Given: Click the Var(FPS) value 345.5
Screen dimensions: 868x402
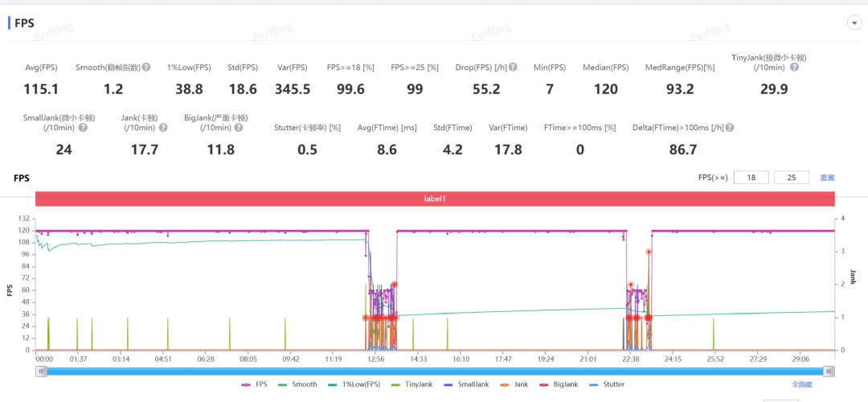Looking at the screenshot, I should point(293,88).
